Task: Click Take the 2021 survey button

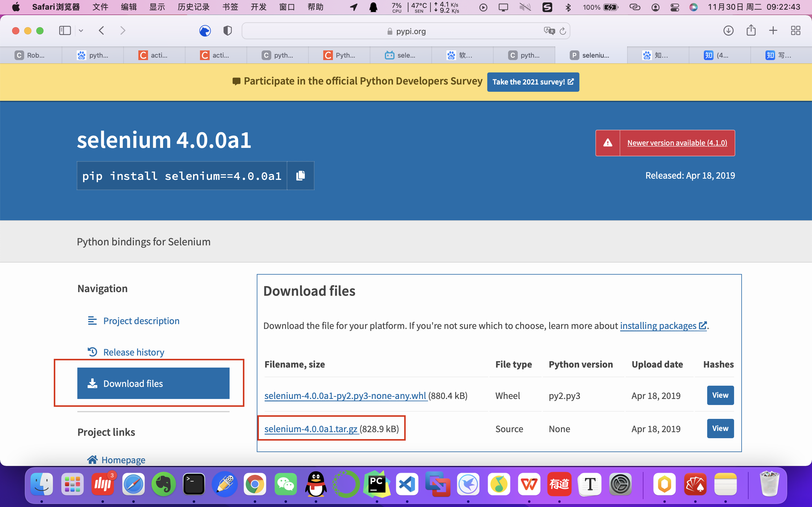Action: tap(533, 82)
